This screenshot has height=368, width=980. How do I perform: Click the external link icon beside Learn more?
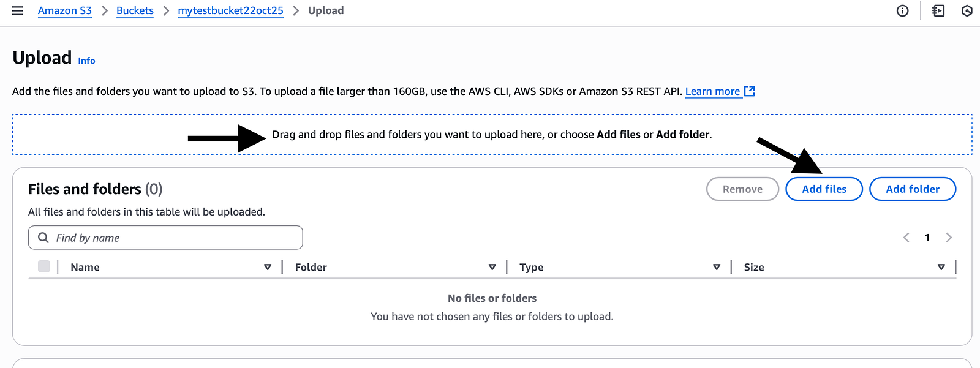click(x=749, y=91)
